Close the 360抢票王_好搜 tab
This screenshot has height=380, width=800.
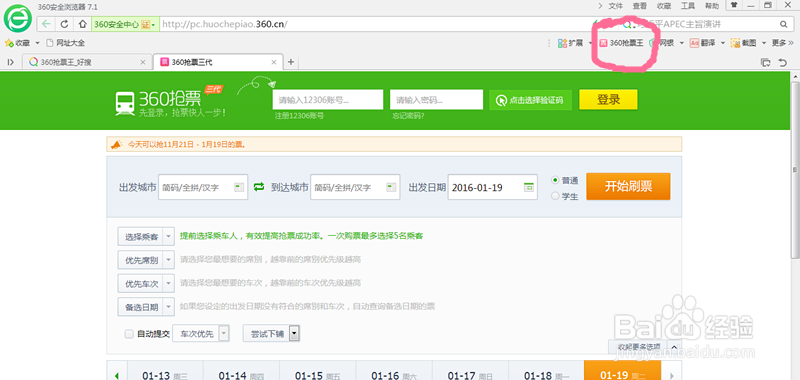[143, 62]
